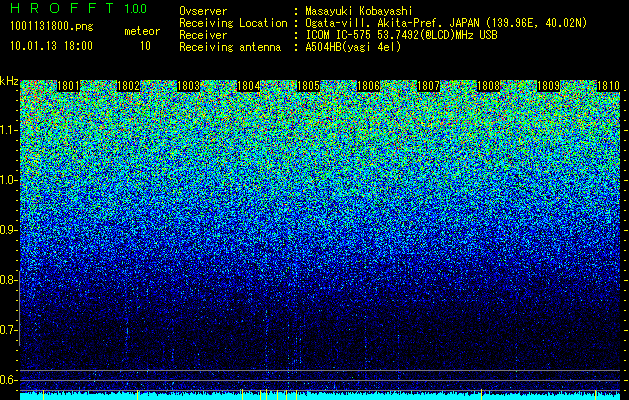Click the date stamp 10.01.13 18:00
This screenshot has height=400, width=629.
51,46
